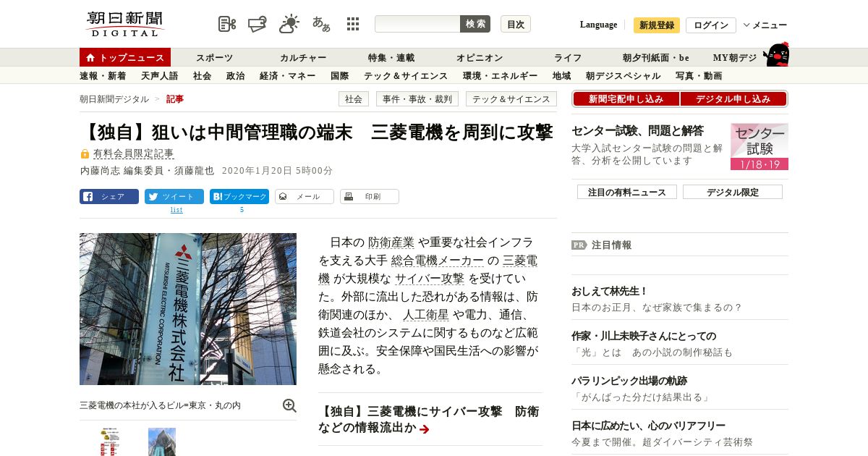
Task: Open the ライフ tab
Action: (x=568, y=58)
